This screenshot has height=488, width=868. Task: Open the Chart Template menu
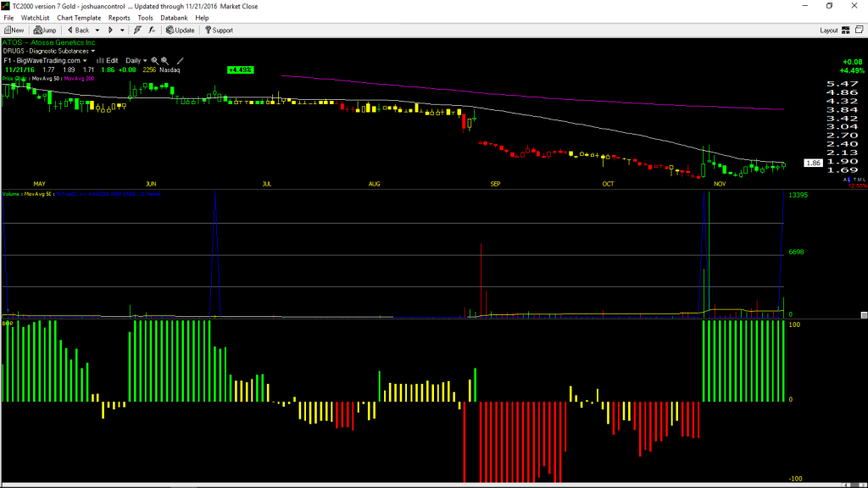(79, 18)
